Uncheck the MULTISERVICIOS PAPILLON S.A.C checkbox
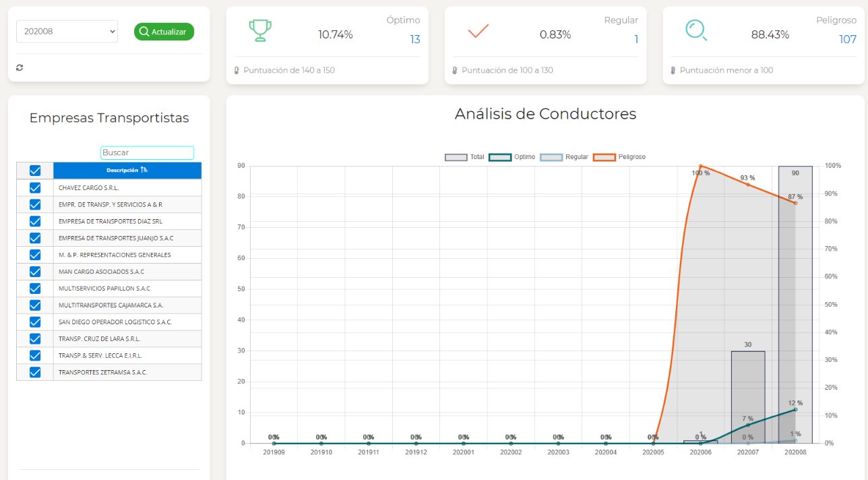The width and height of the screenshot is (868, 480). (35, 289)
